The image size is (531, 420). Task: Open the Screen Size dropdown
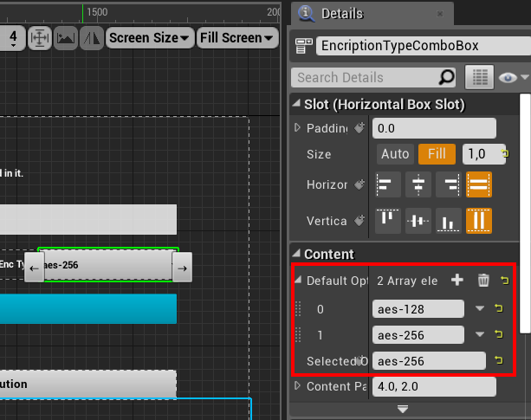click(x=149, y=37)
